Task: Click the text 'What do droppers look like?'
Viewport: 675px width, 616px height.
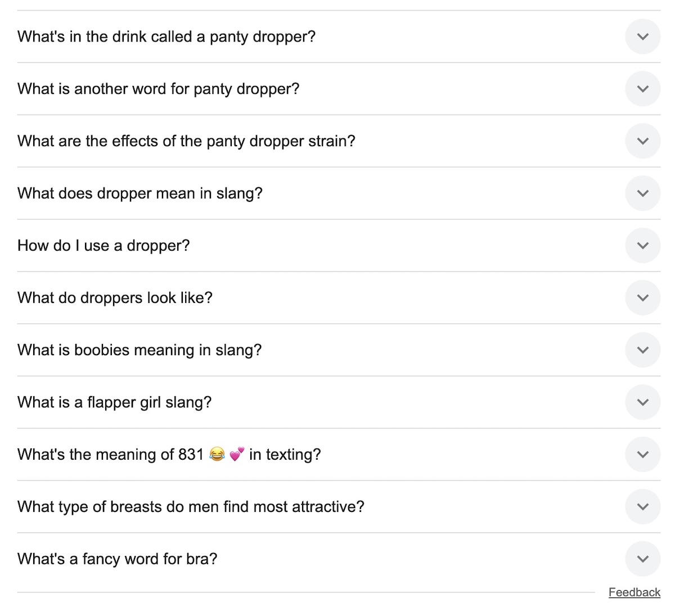Action: pos(115,298)
